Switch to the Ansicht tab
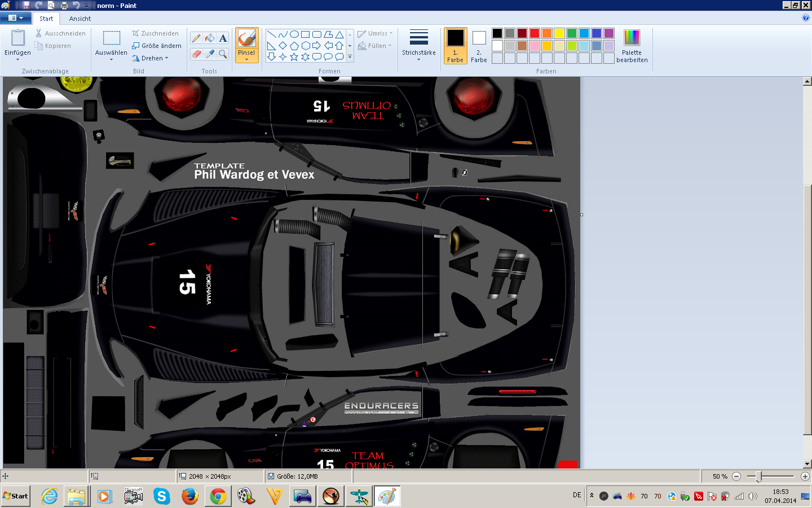The image size is (812, 508). coord(80,19)
